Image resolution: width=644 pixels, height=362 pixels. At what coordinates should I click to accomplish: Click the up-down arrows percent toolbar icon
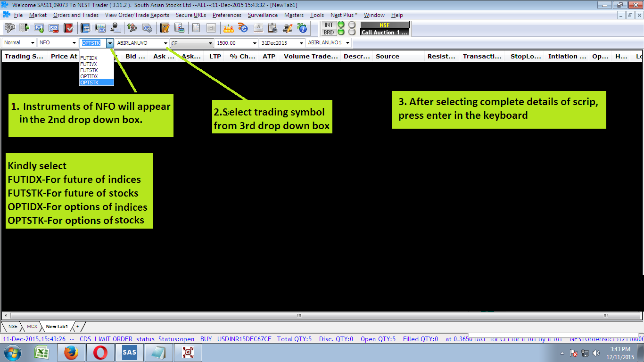click(x=132, y=28)
